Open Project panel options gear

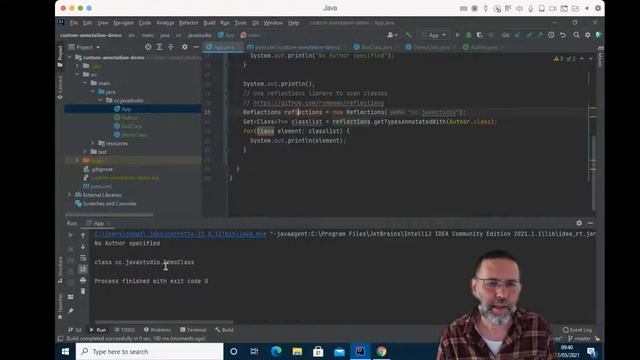pyautogui.click(x=184, y=47)
